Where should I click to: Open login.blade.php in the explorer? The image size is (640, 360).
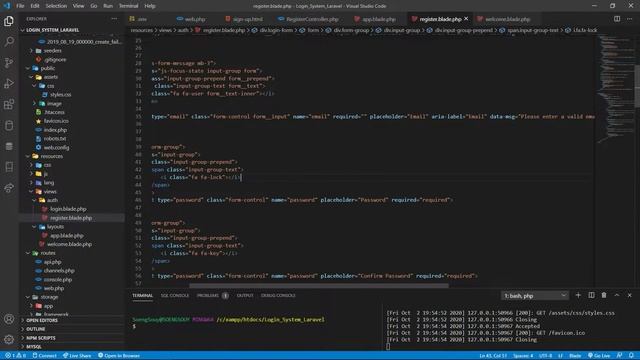[68, 209]
